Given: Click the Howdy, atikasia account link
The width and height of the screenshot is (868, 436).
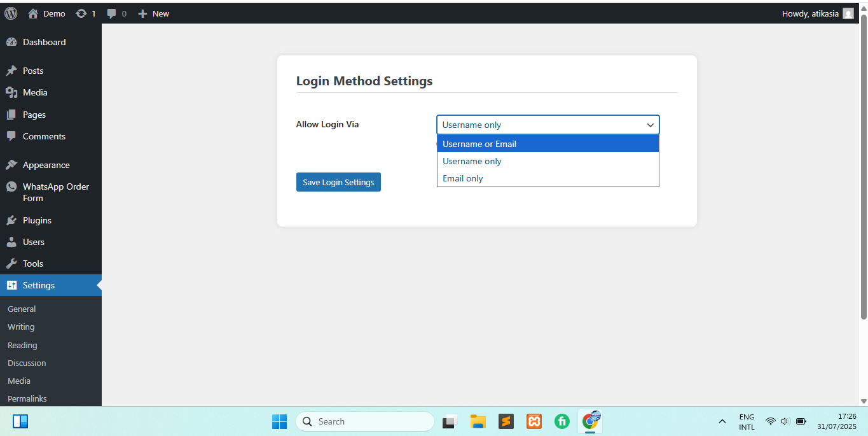Looking at the screenshot, I should tap(818, 13).
